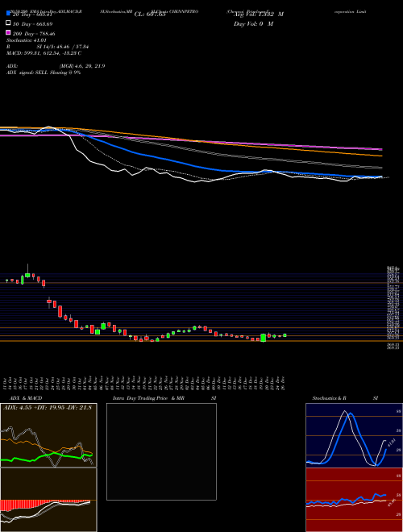403x532 pixels.
Task: Click the '41.01' value marker in the Stochastics chart
Action: pyautogui.click(x=390, y=443)
